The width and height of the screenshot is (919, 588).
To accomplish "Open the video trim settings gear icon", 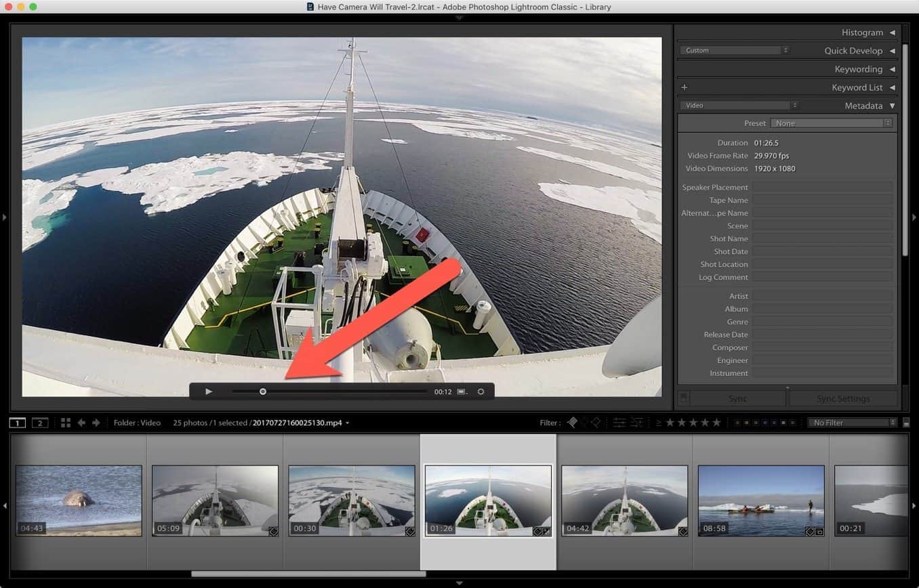I will pos(481,391).
